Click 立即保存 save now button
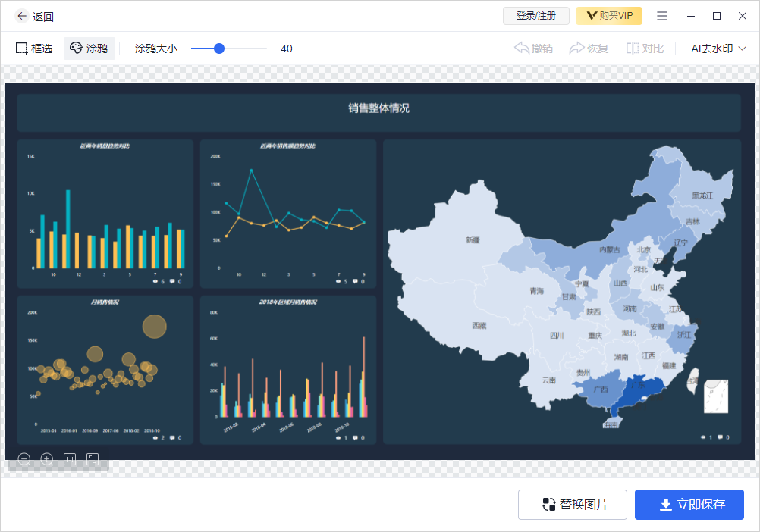This screenshot has width=760, height=532. click(x=689, y=505)
